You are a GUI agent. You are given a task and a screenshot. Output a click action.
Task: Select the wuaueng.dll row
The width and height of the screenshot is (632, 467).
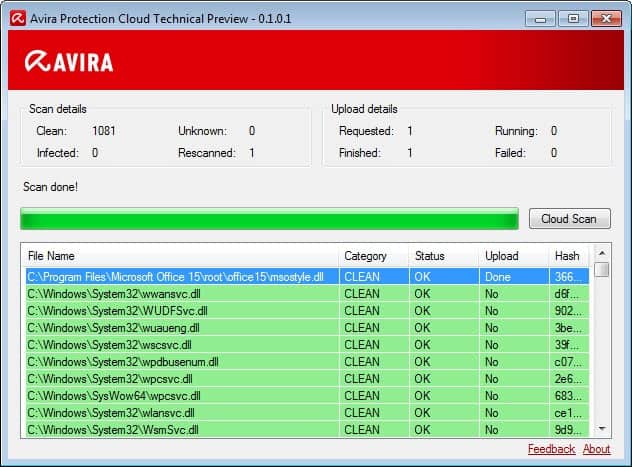tap(308, 328)
